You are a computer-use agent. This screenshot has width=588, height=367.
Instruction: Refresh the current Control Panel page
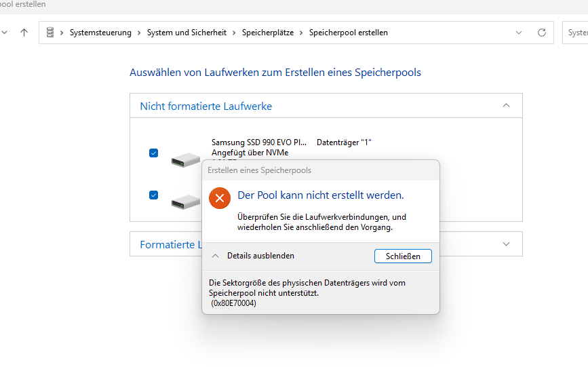(541, 33)
